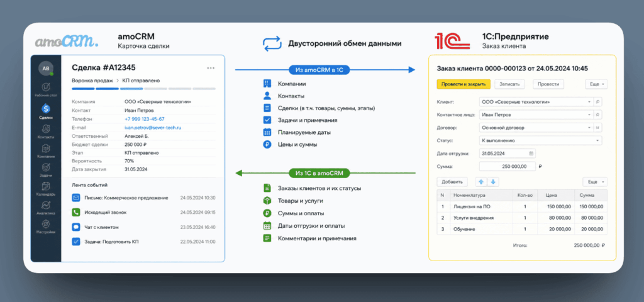Click the chat icon of Чат с клиентом
This screenshot has width=644, height=302.
pos(76,226)
